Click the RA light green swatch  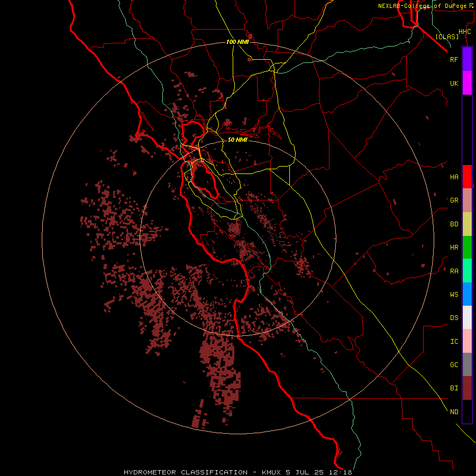point(467,271)
